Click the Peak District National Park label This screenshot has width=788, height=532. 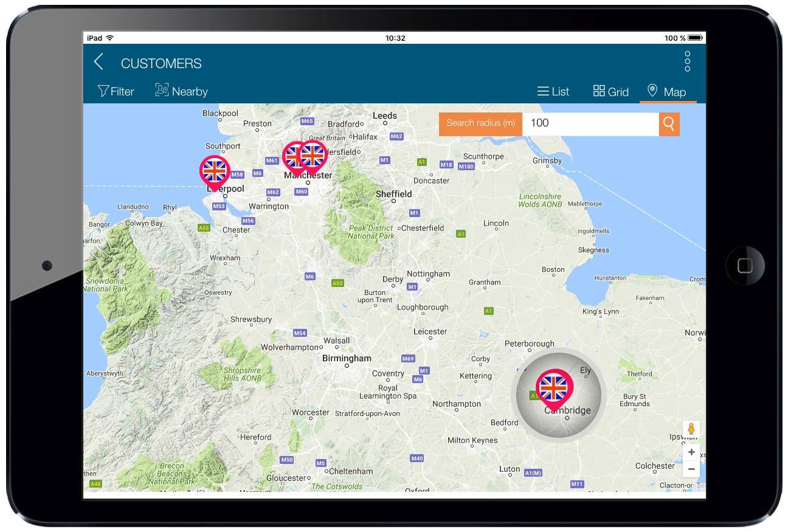coord(371,232)
